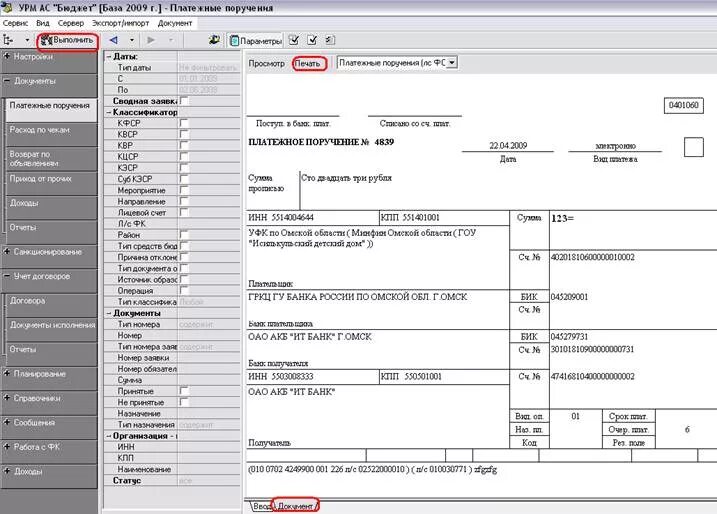Switch to the Ввод tab

coord(261,506)
